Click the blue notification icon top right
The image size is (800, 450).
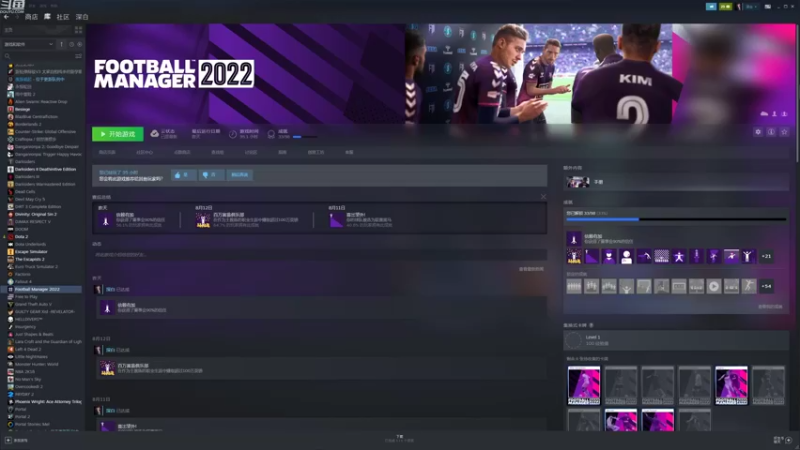pos(711,7)
